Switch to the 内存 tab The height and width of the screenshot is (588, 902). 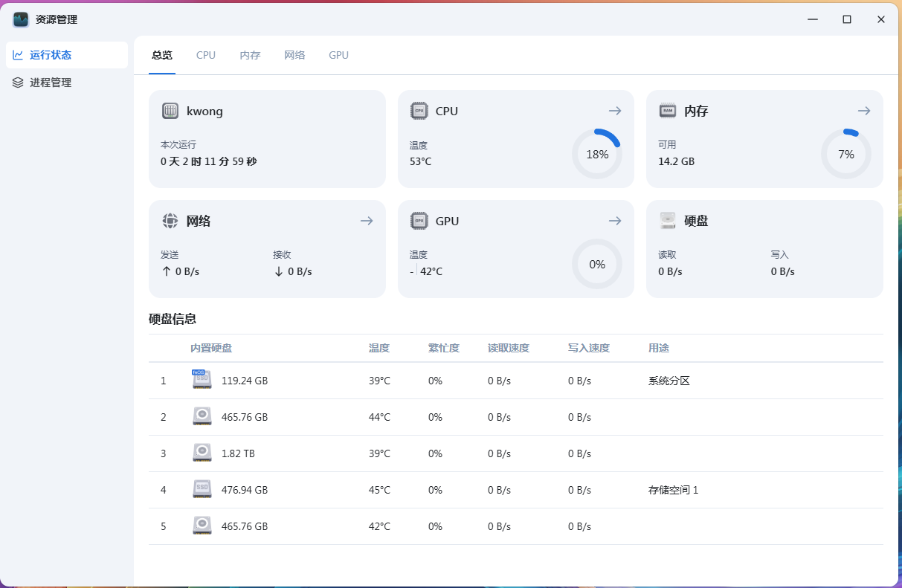(x=250, y=55)
